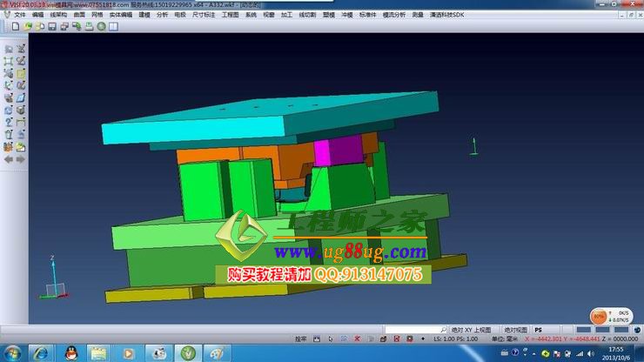Click the cursor pointer status bar icon
Image resolution: width=644 pixels, height=362 pixels.
point(331,339)
